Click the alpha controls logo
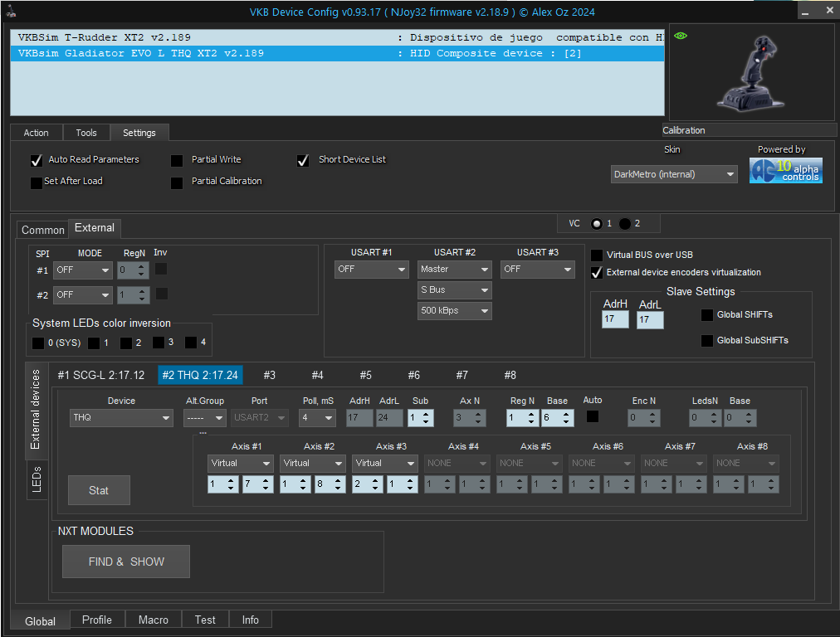The image size is (840, 637). point(785,171)
